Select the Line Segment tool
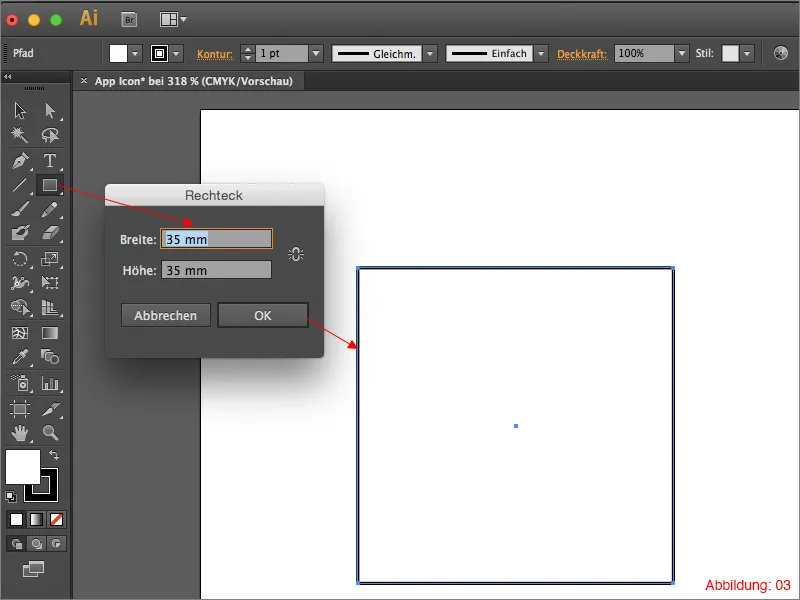Screen dimensions: 800x600 click(20, 185)
